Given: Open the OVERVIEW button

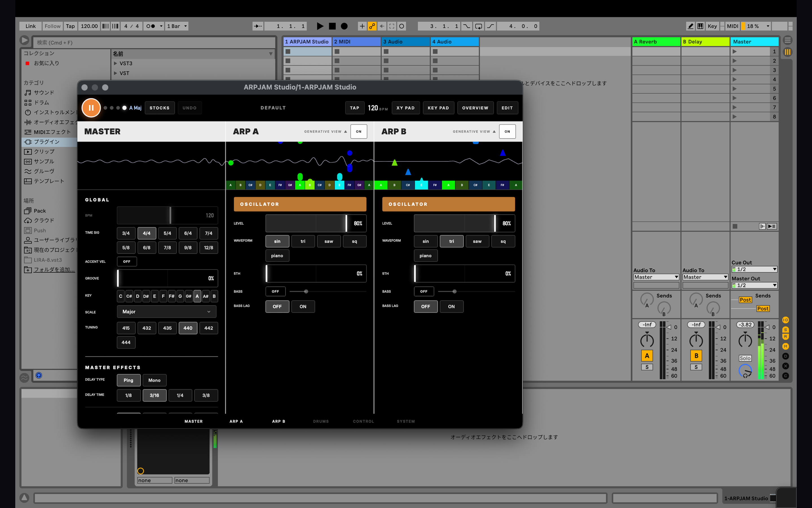Looking at the screenshot, I should click(x=475, y=108).
